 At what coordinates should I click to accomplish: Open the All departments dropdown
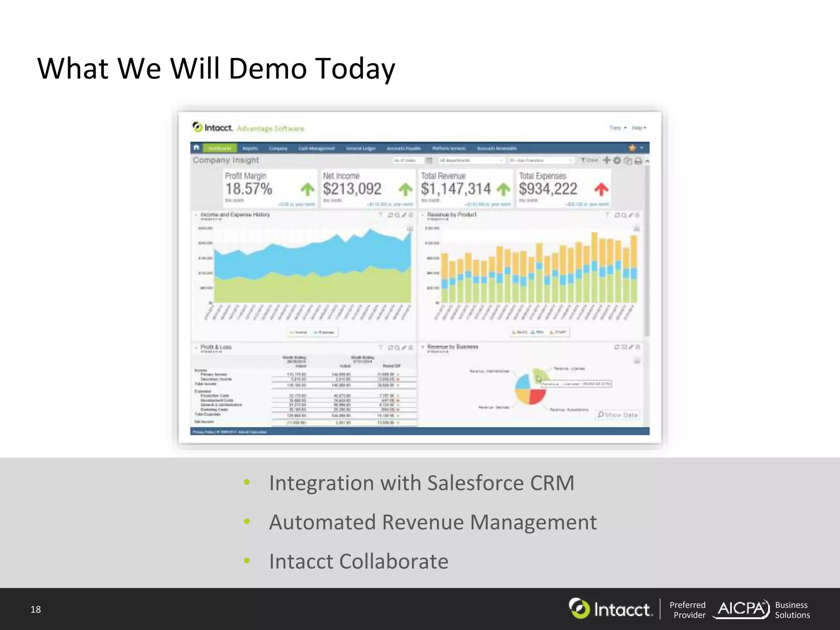pos(471,160)
